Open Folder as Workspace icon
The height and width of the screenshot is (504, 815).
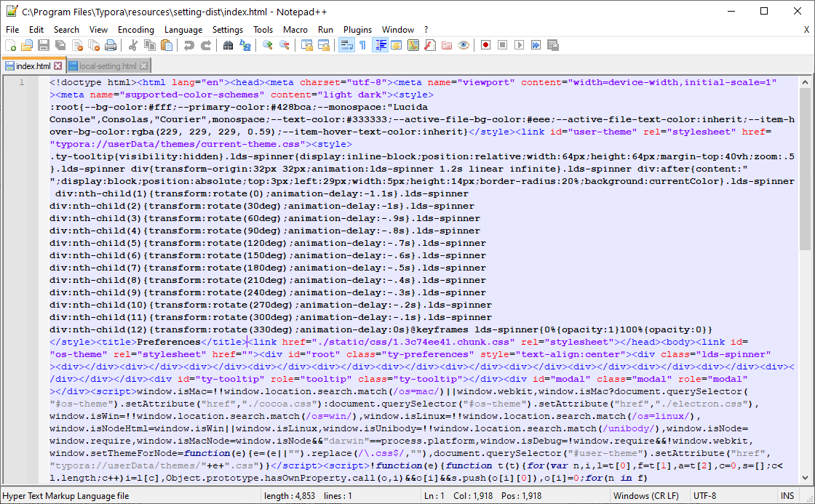(x=447, y=45)
